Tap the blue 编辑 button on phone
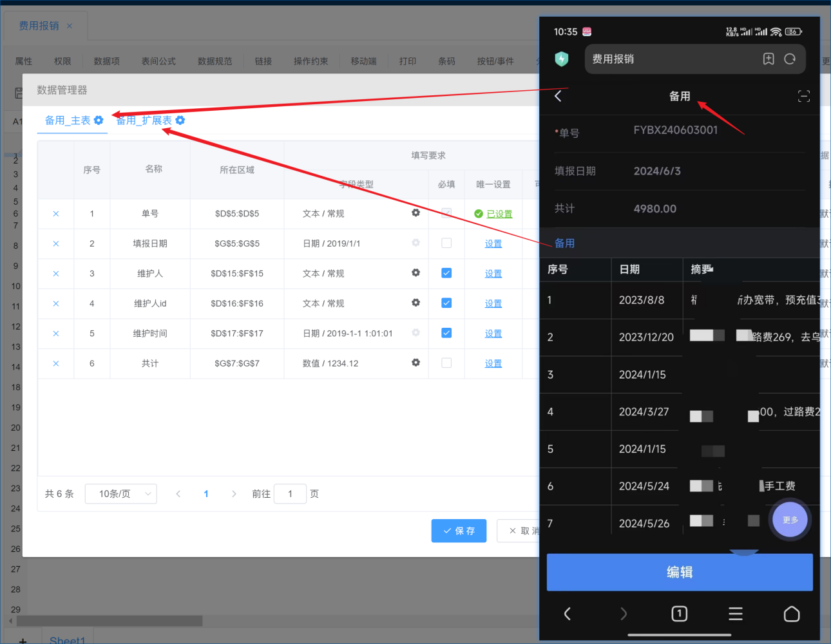The width and height of the screenshot is (831, 644). (680, 572)
